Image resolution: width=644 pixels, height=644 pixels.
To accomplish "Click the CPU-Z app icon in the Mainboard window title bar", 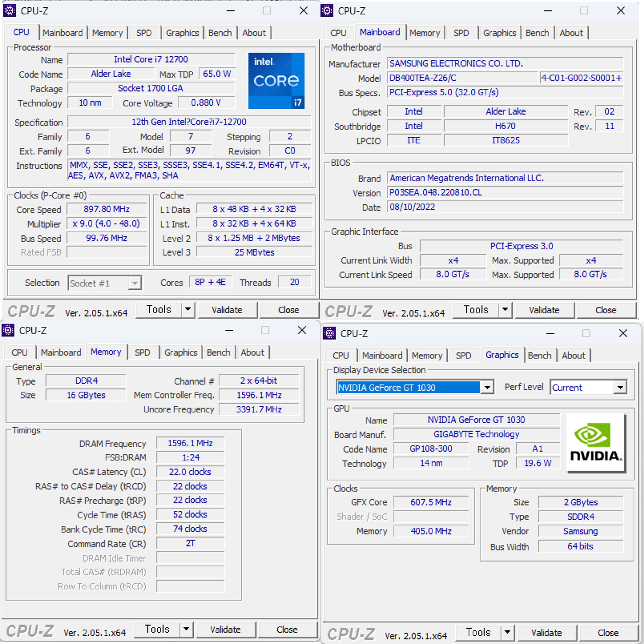I will [x=326, y=11].
